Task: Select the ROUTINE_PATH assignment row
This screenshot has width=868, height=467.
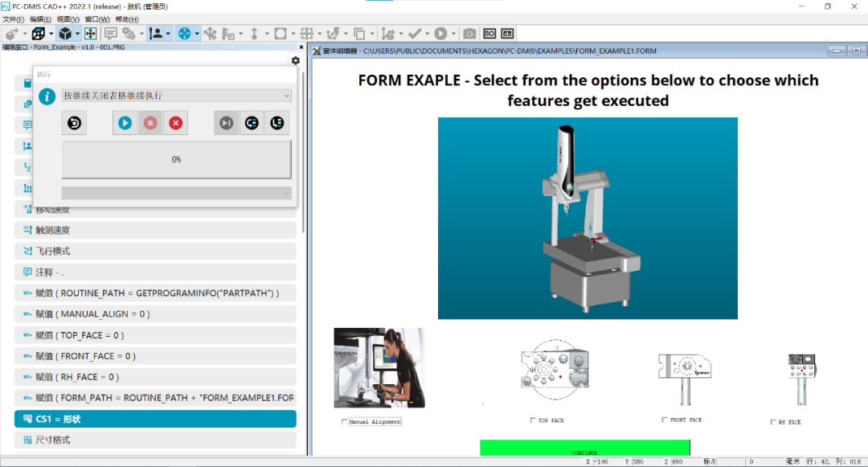Action: [155, 293]
